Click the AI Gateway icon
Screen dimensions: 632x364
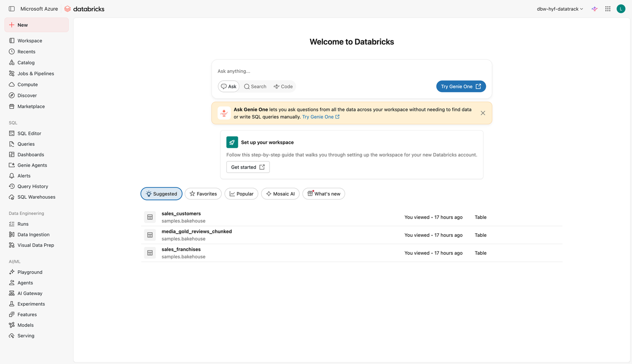coord(12,293)
